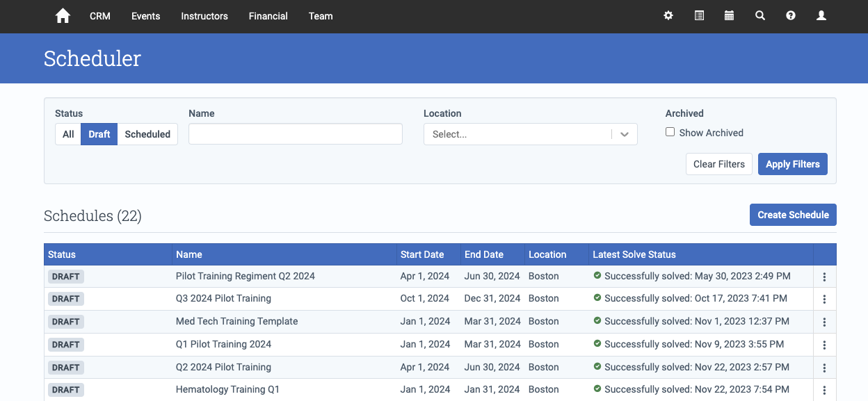Open the Events menu
The width and height of the screenshot is (868, 401).
146,16
